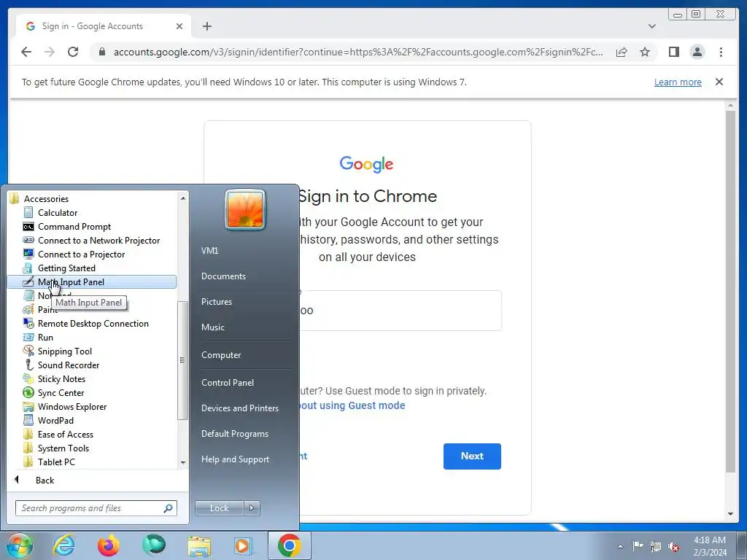Open Help and Support
This screenshot has height=560, width=747.
[x=235, y=459]
